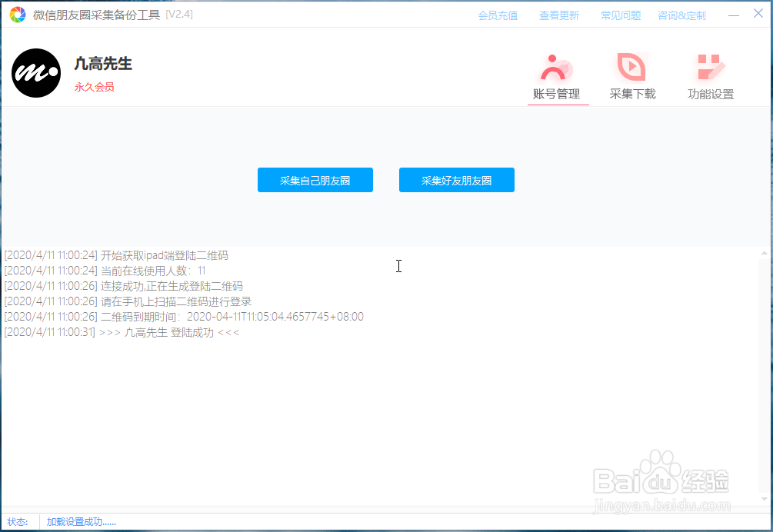Click the scrollbar up arrow in log panel
Screen dimensions: 773x532
click(765, 253)
